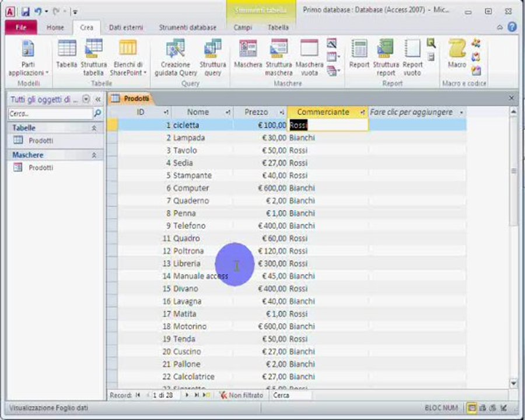
Task: Open the Parti applicazioni gallery
Action: pyautogui.click(x=28, y=58)
